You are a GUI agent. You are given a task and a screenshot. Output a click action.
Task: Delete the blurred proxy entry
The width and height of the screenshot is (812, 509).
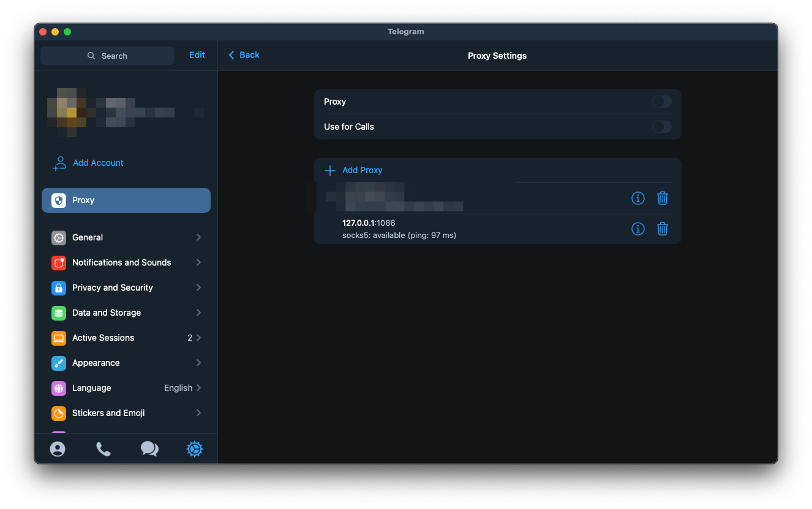coord(663,198)
